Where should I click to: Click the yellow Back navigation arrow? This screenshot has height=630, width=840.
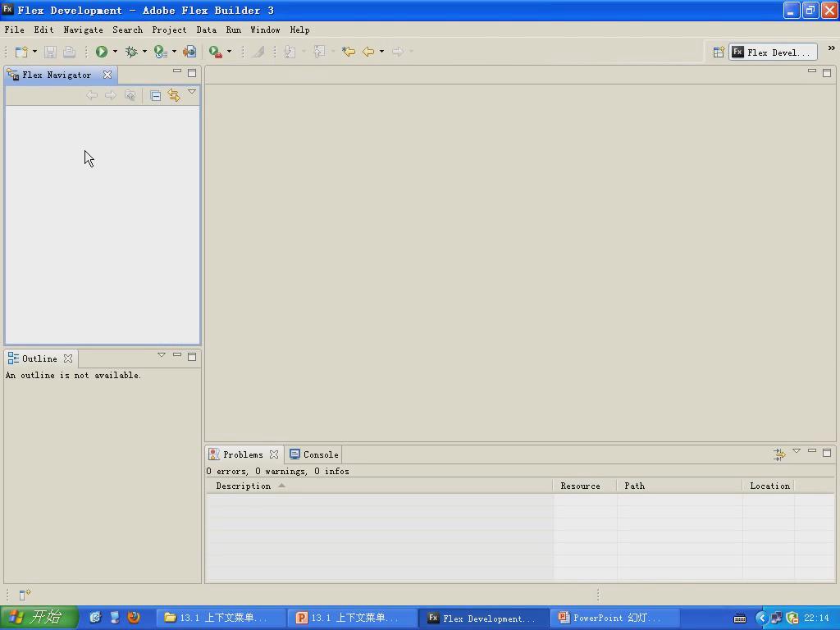[x=368, y=52]
